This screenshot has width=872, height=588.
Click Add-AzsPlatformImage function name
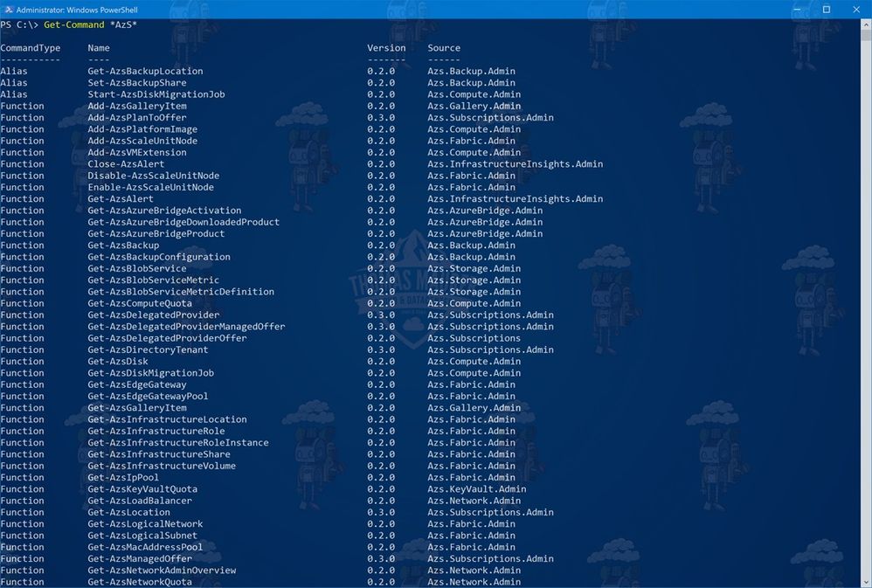point(142,129)
